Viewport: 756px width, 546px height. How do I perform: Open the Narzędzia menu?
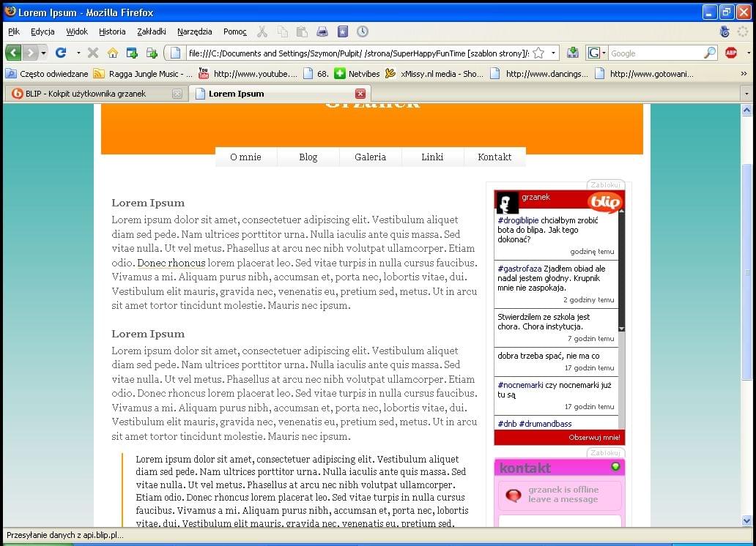pyautogui.click(x=194, y=31)
